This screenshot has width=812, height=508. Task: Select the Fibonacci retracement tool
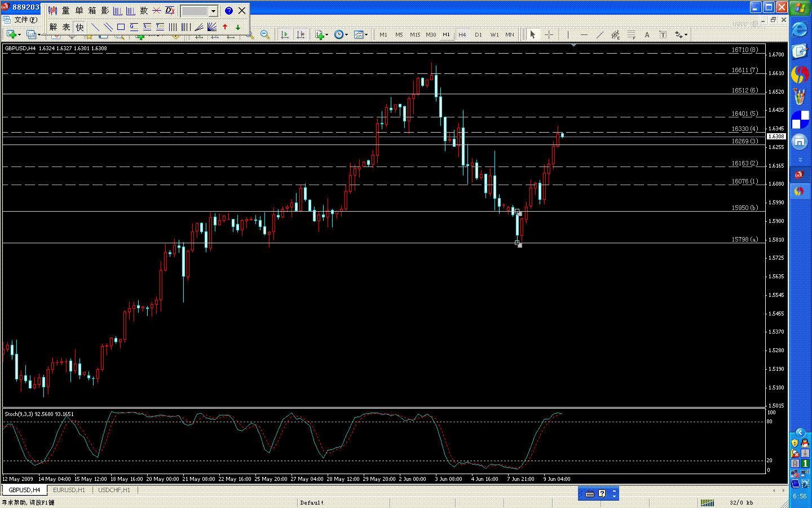(x=632, y=34)
